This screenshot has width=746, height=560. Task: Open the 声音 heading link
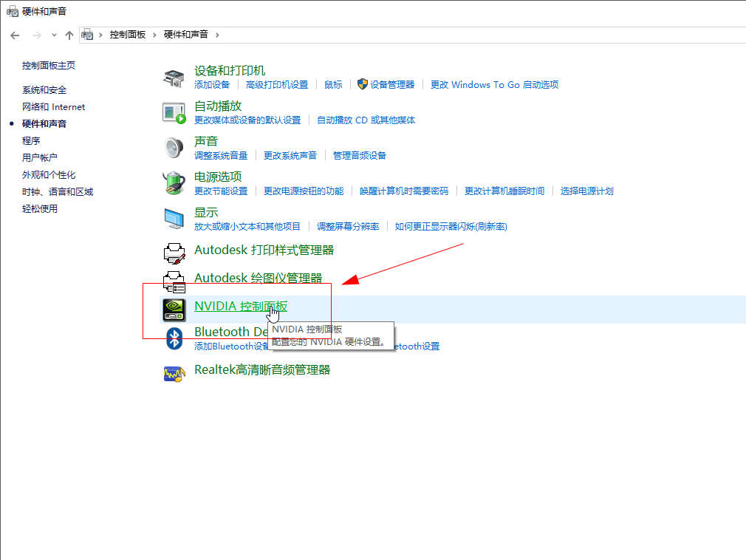pyautogui.click(x=206, y=141)
